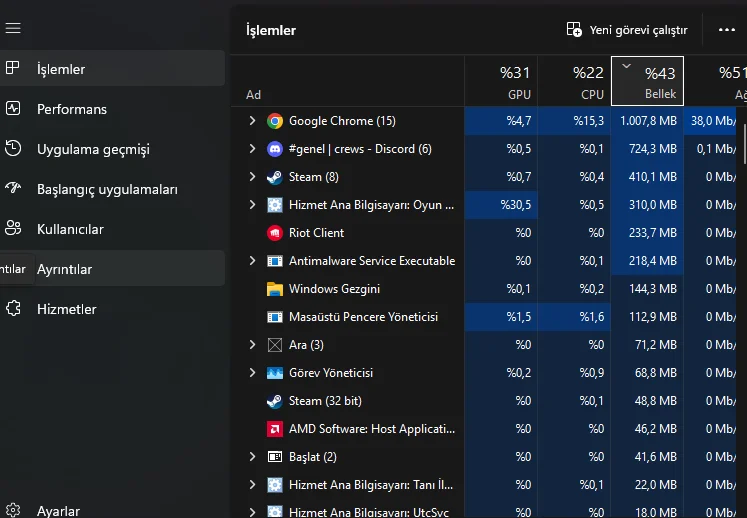Click the Discord process icon
Screen dimensions: 747x518
(275, 149)
